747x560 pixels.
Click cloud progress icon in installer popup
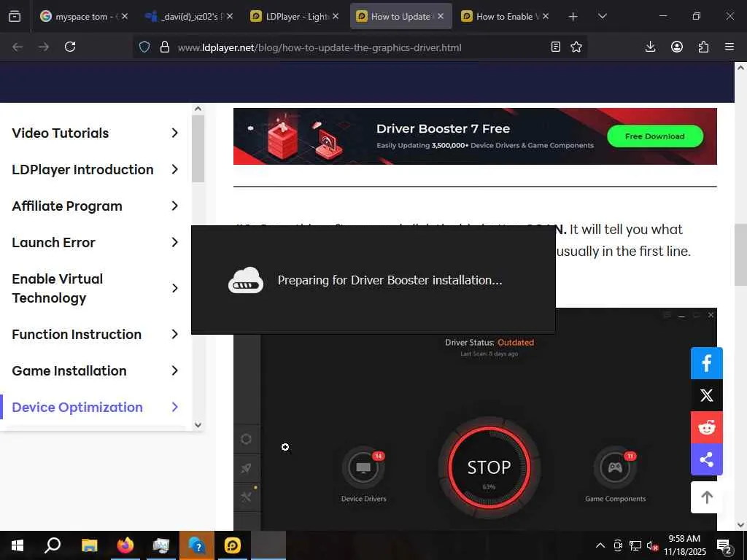click(246, 280)
